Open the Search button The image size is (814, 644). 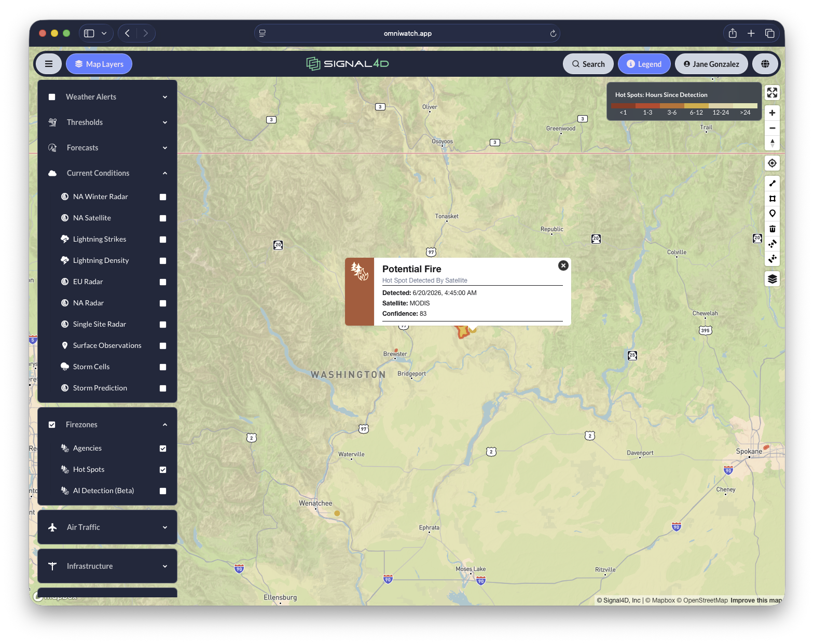click(588, 64)
